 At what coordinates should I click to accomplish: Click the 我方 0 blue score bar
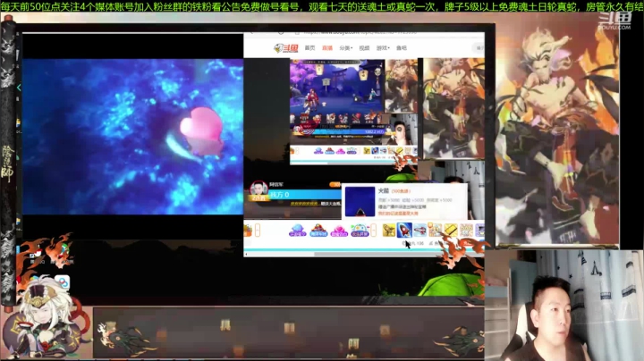pos(305,195)
